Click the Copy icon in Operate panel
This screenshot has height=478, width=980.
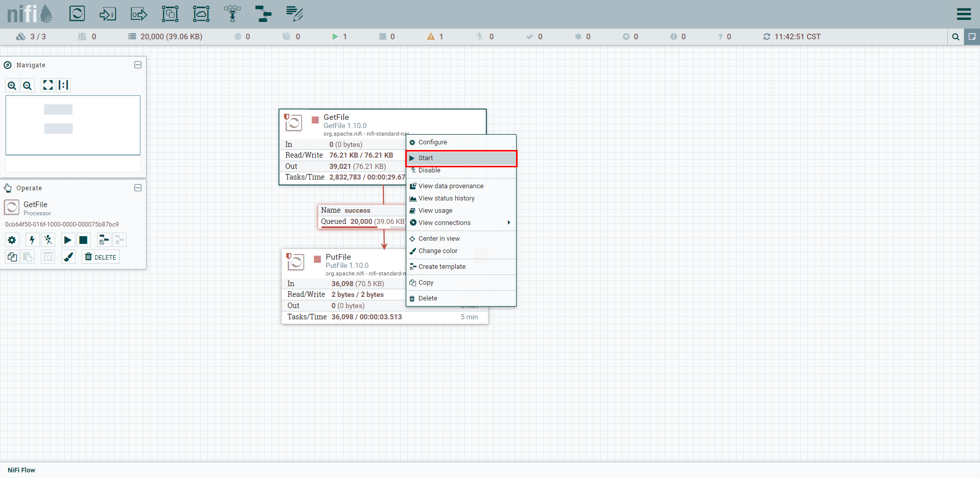click(12, 257)
